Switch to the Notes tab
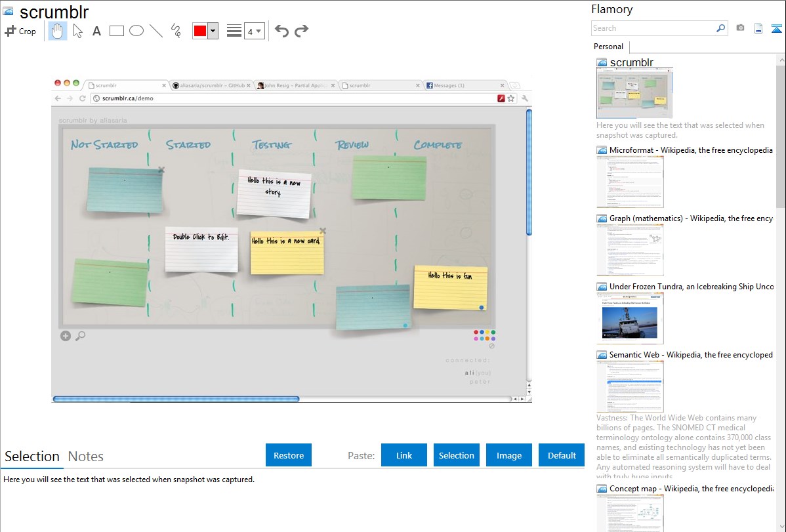The height and width of the screenshot is (532, 786). [85, 457]
